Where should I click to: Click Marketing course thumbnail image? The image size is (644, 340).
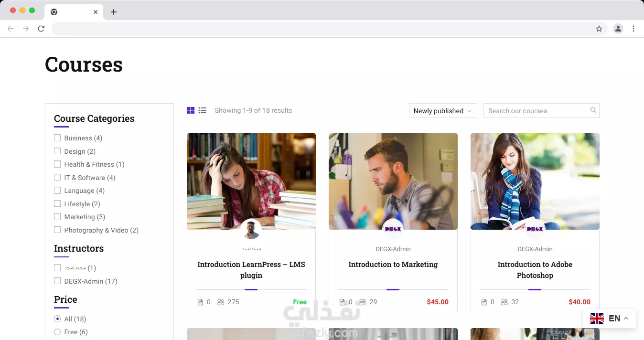393,181
